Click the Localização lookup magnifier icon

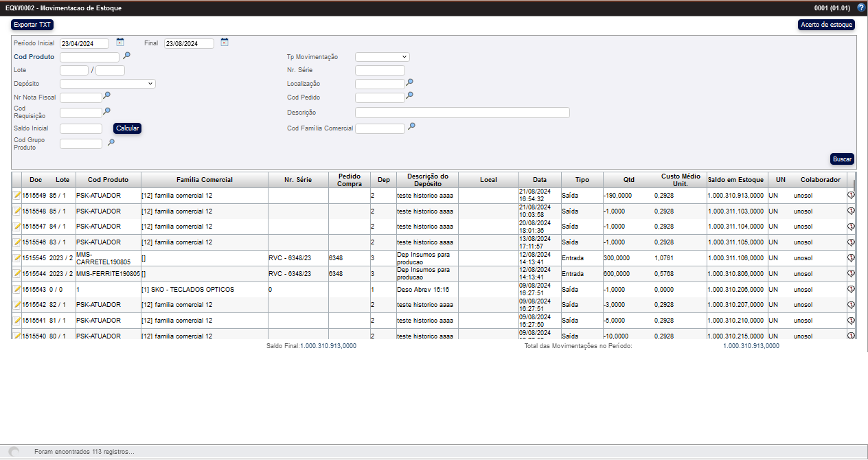[409, 82]
